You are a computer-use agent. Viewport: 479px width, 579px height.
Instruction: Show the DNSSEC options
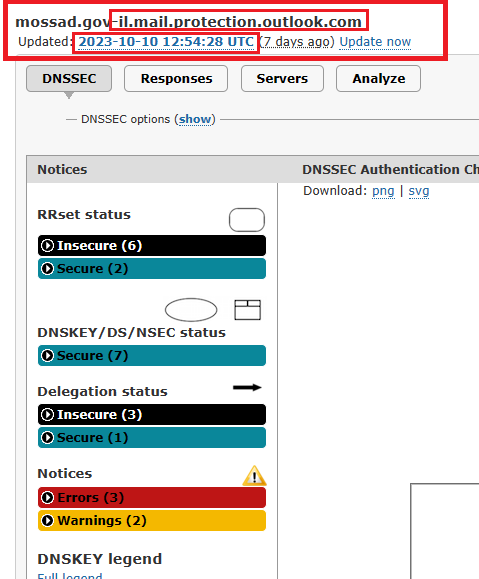195,119
